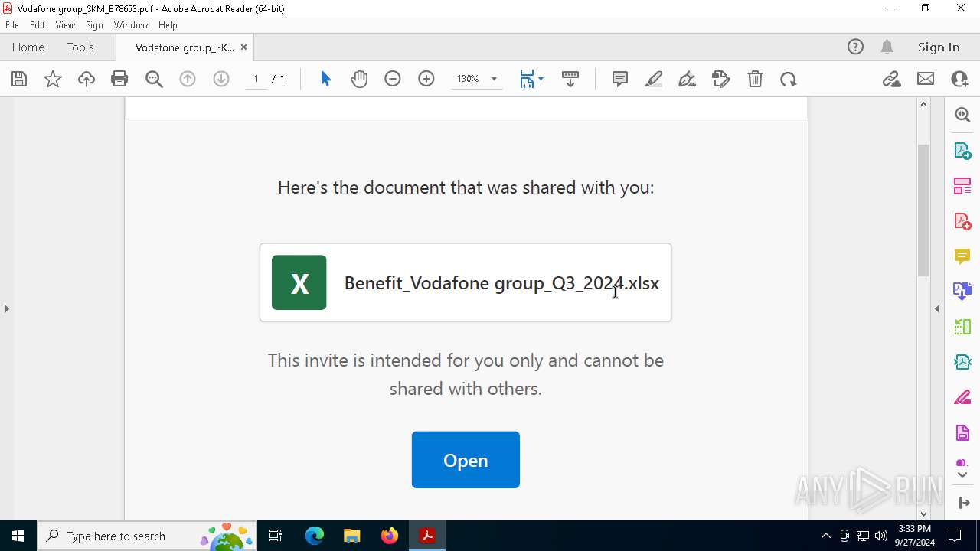Click the blue Open button in the document
Viewport: 980px width, 551px height.
point(465,460)
